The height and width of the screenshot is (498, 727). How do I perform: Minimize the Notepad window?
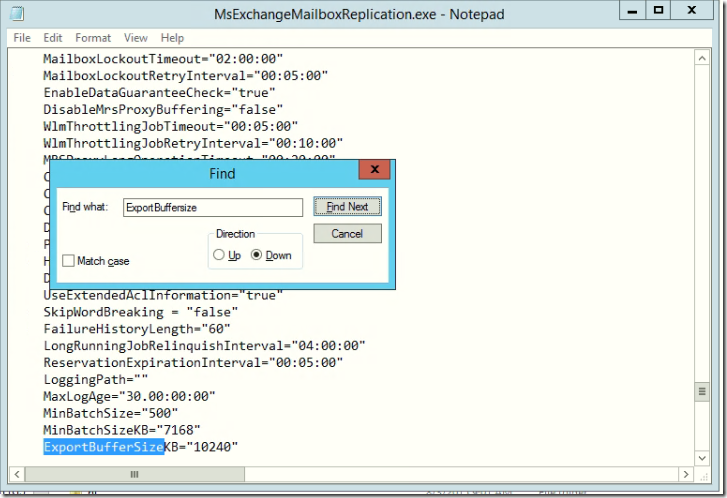click(632, 11)
